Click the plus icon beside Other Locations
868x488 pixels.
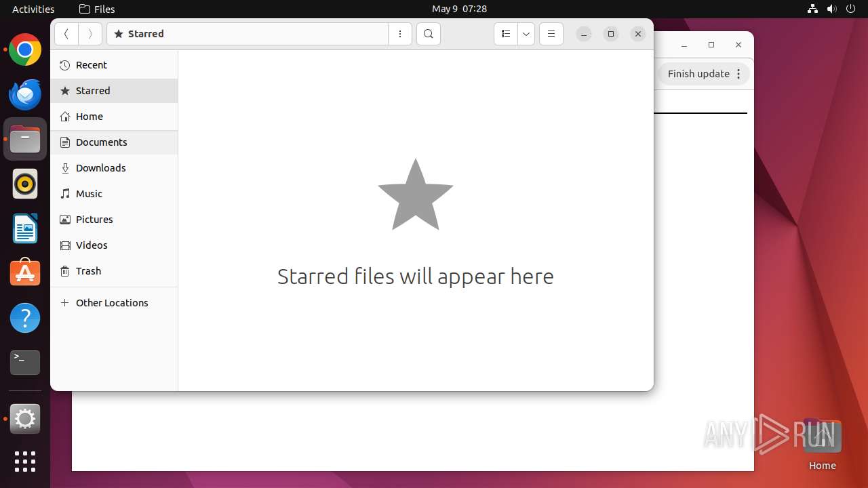click(65, 303)
